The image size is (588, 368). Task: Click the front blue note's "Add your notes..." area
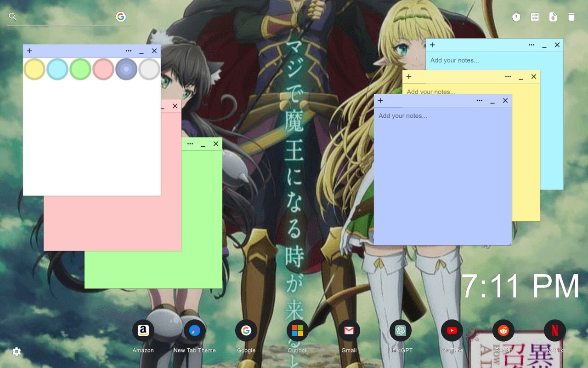coord(443,176)
